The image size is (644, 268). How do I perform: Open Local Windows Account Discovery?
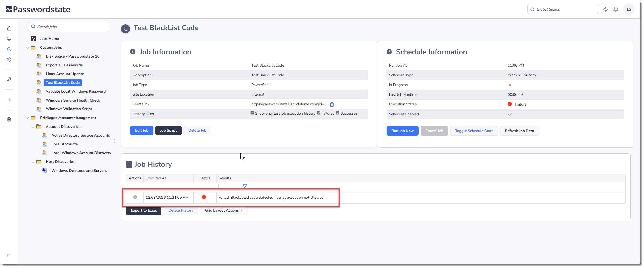81,153
